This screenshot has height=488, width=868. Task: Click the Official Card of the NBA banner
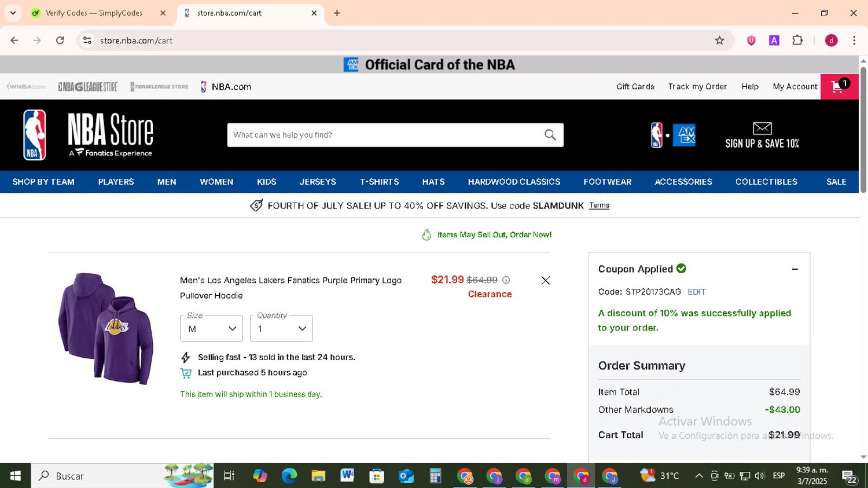pyautogui.click(x=429, y=65)
